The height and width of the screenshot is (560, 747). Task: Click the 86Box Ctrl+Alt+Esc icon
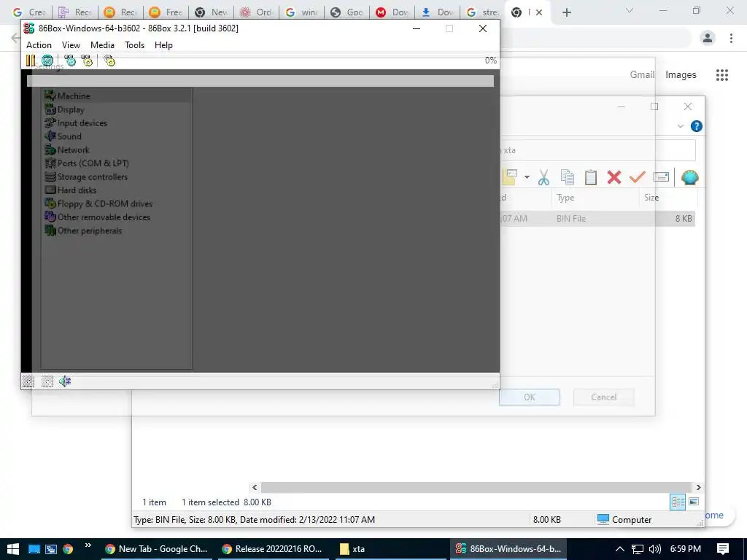87,61
